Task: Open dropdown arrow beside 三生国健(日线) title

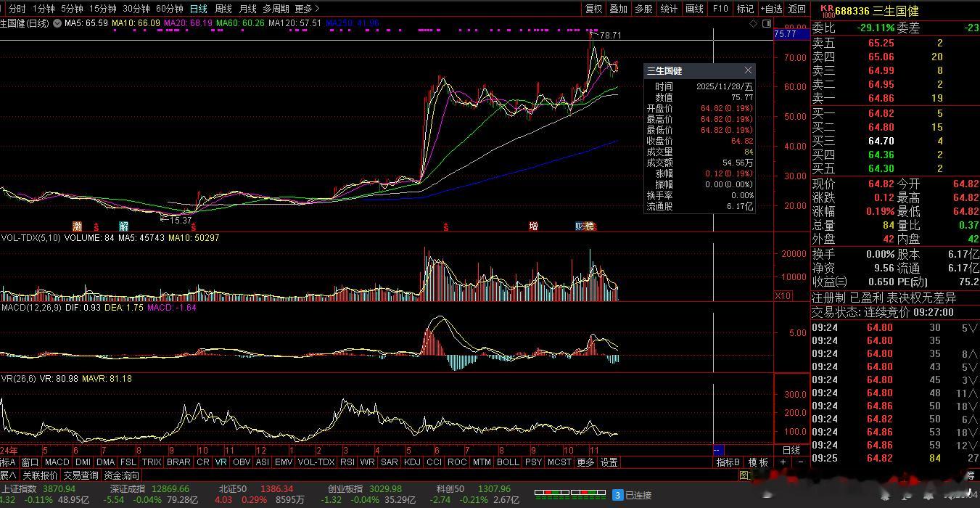Action: click(x=57, y=23)
